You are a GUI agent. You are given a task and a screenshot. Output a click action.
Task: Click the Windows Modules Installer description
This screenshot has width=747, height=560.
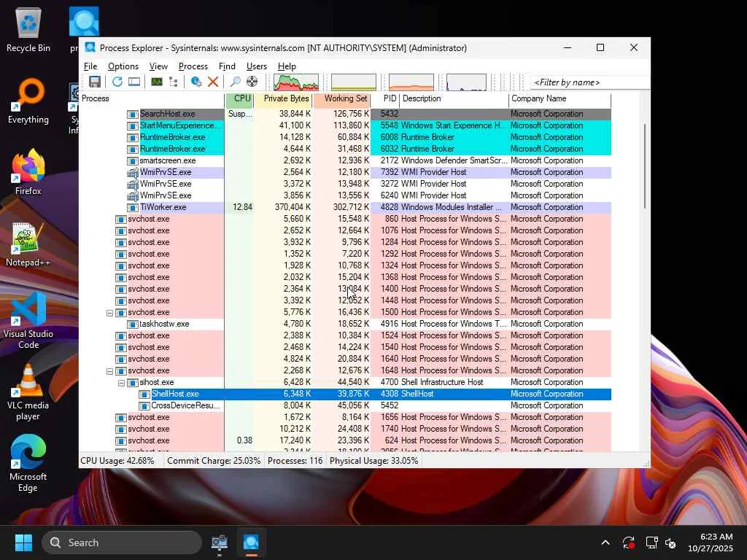click(x=451, y=207)
